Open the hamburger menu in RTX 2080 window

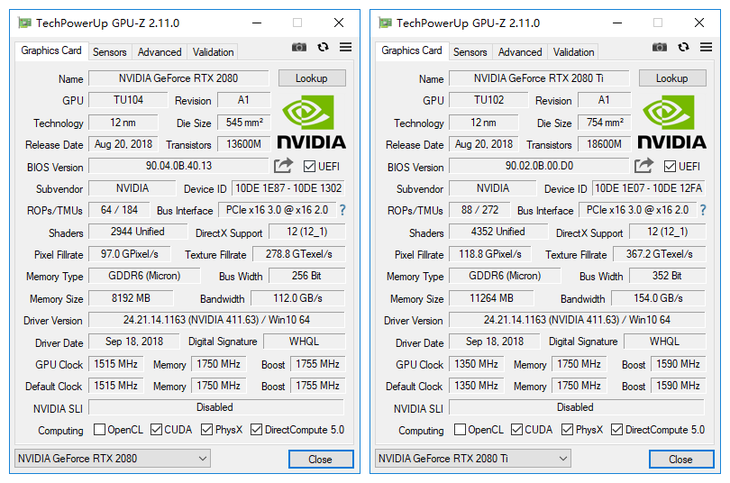[x=345, y=47]
